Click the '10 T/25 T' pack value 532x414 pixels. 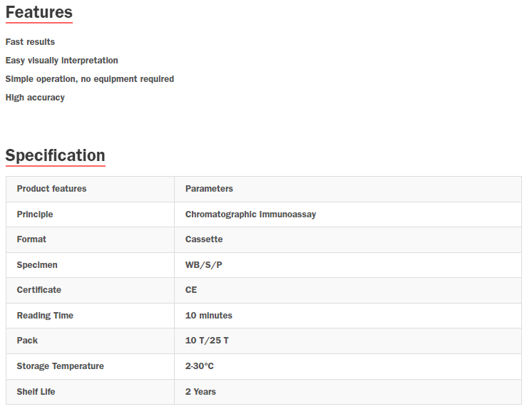click(x=207, y=341)
